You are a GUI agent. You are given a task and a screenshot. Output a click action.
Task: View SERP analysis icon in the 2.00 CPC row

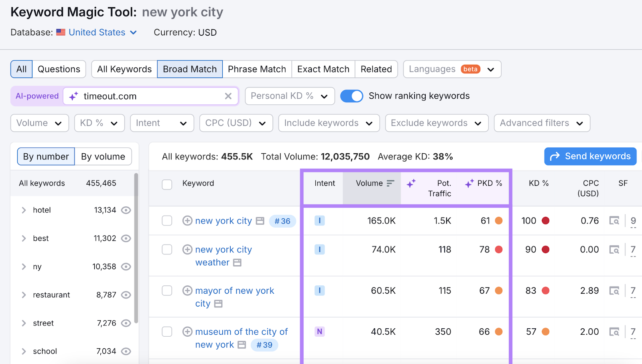pos(614,331)
